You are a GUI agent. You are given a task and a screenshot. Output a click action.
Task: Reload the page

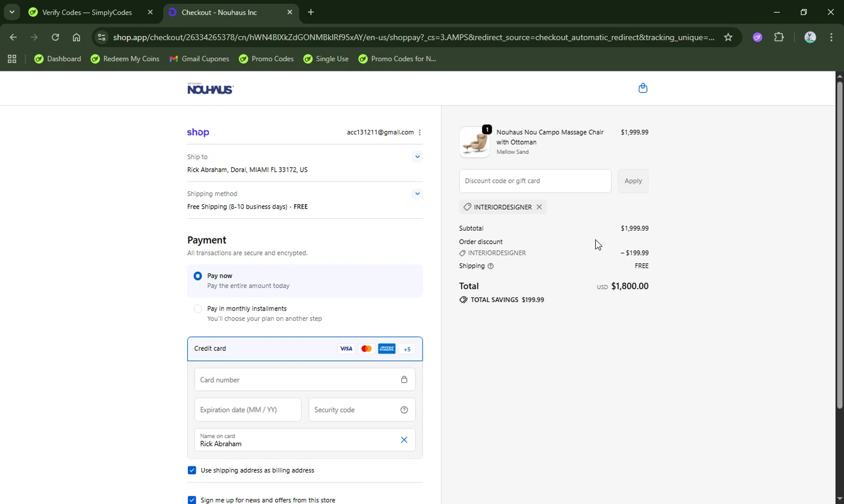point(55,37)
